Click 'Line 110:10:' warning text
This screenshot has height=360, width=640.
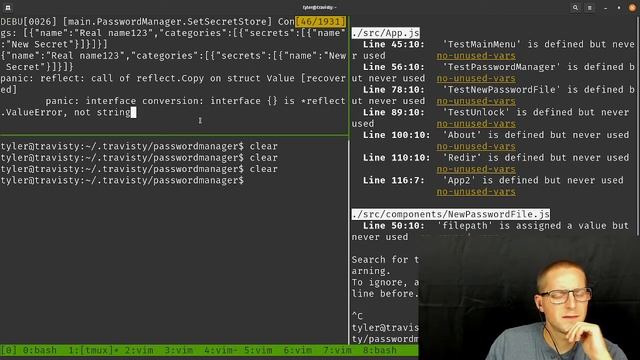tap(396, 158)
